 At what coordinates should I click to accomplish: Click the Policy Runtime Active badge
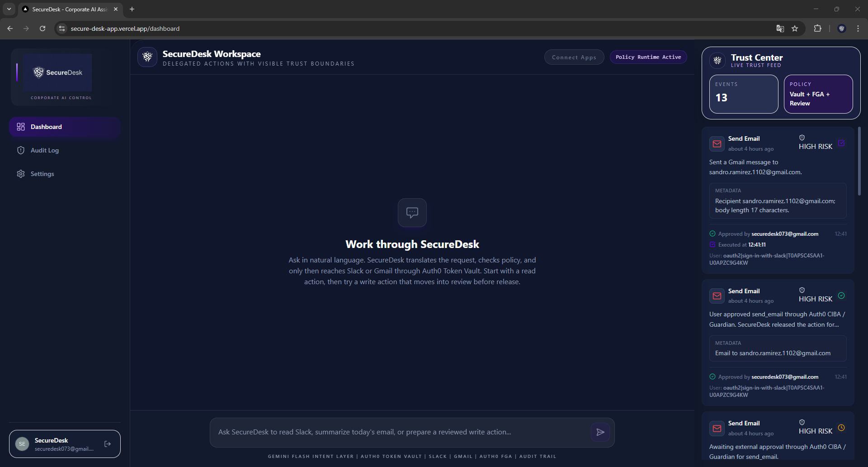(648, 57)
